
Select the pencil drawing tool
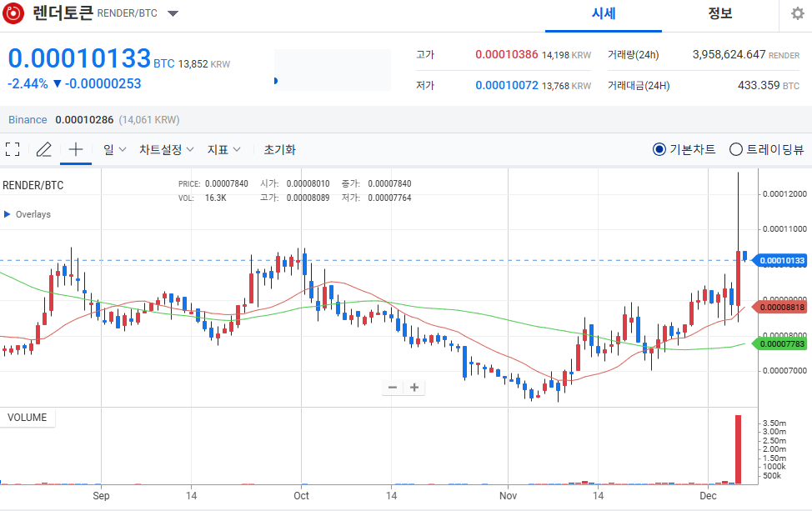(44, 149)
